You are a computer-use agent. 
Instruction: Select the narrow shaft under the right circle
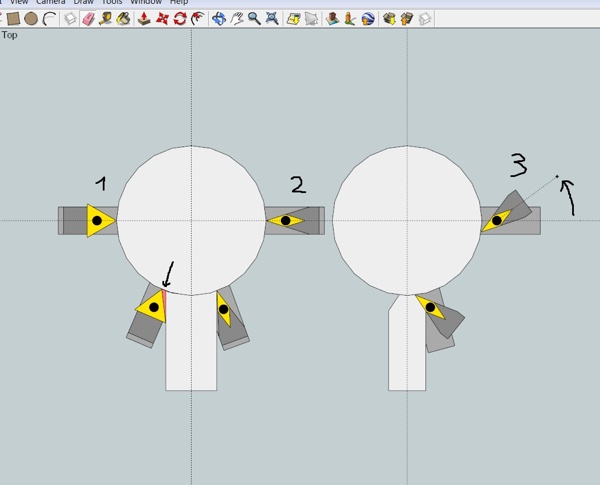click(x=407, y=345)
